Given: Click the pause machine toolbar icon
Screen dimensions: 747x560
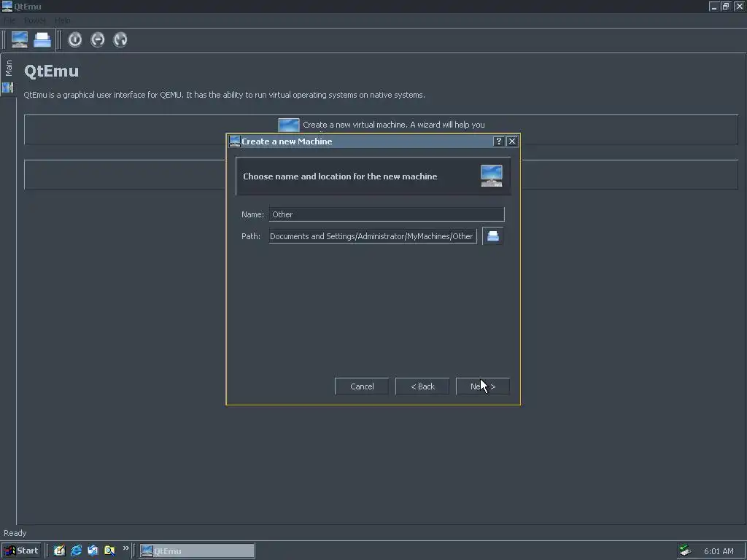Looking at the screenshot, I should click(x=98, y=39).
